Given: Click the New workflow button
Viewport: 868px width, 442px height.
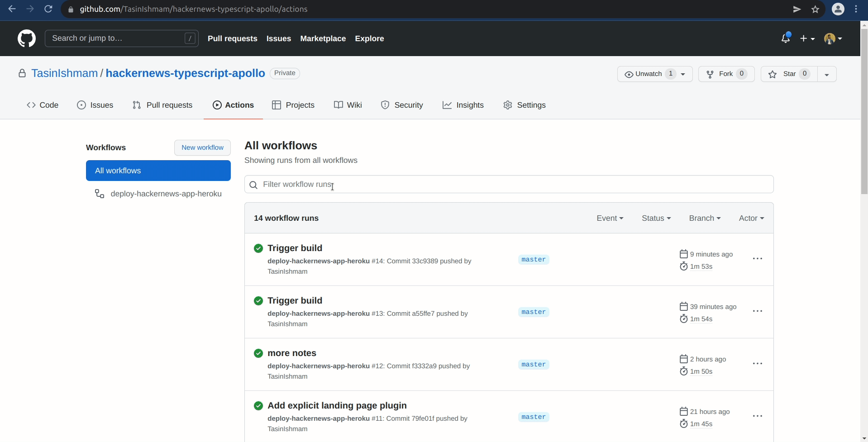Looking at the screenshot, I should (x=202, y=147).
